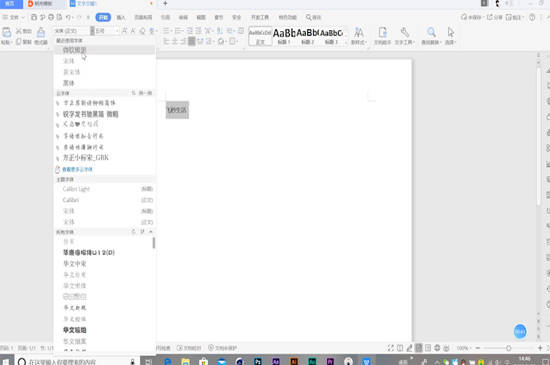
Task: Apply the Normal body text style
Action: (x=260, y=36)
